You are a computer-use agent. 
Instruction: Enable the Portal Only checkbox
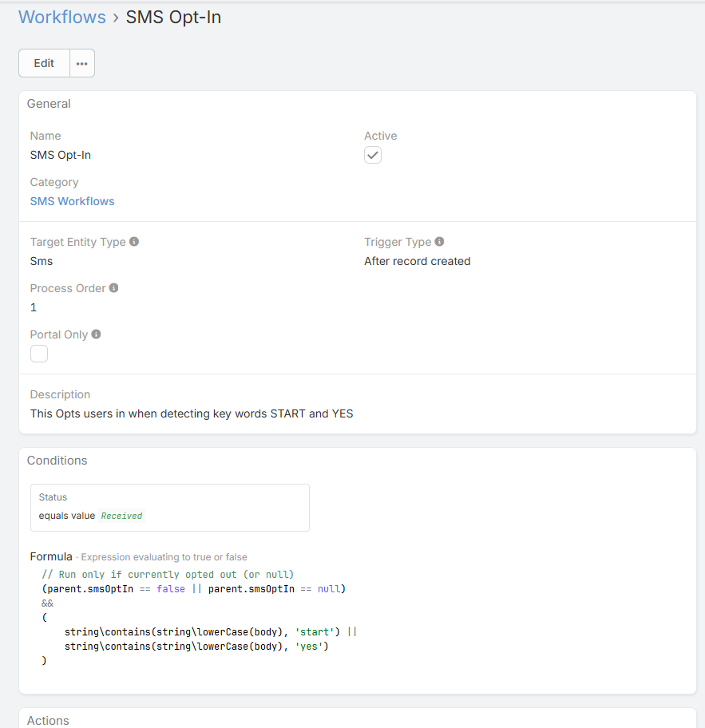click(39, 354)
